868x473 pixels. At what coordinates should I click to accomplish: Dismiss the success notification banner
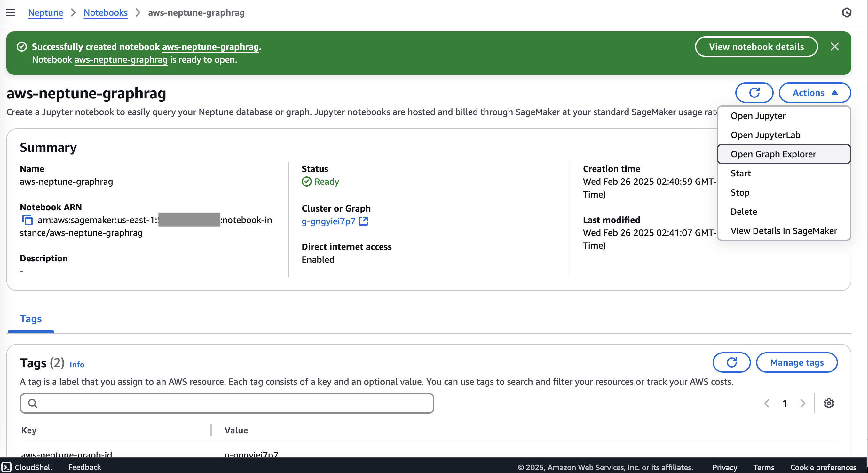(835, 46)
